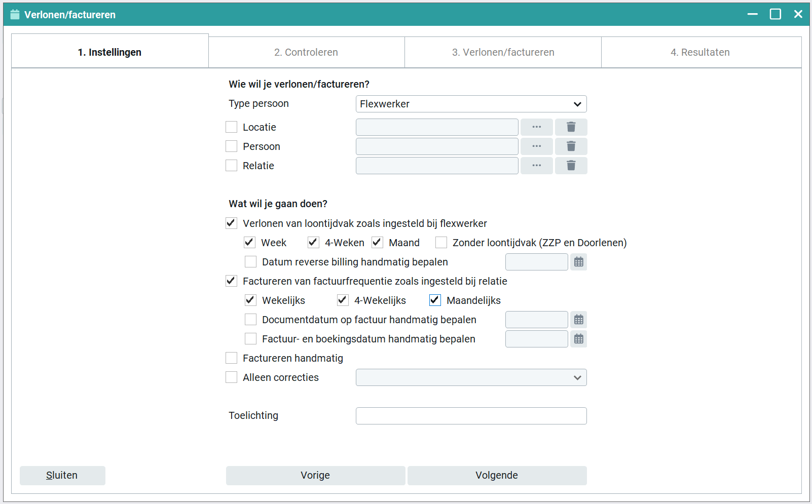Switch to the 2. Controleren tab
The image size is (812, 504).
click(x=306, y=53)
